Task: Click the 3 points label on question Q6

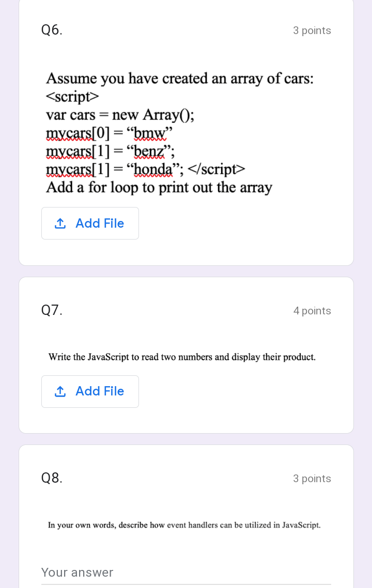Action: [312, 30]
